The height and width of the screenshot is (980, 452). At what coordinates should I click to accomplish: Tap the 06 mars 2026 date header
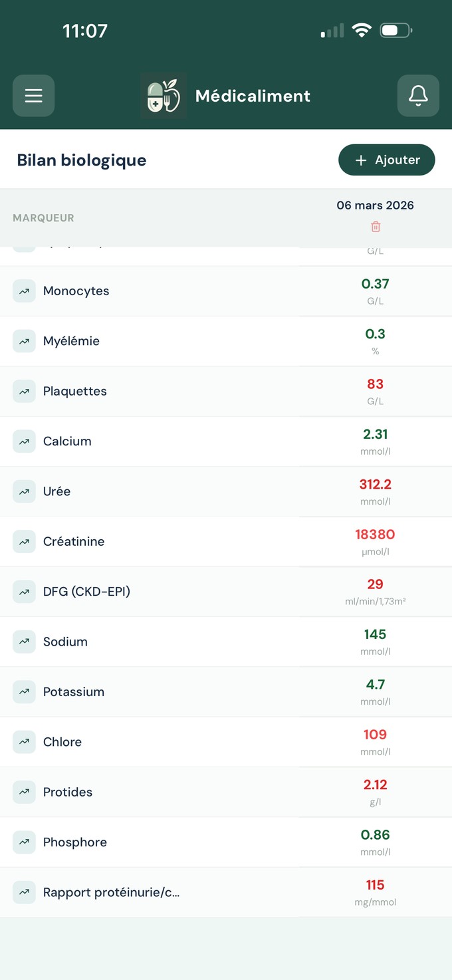376,205
